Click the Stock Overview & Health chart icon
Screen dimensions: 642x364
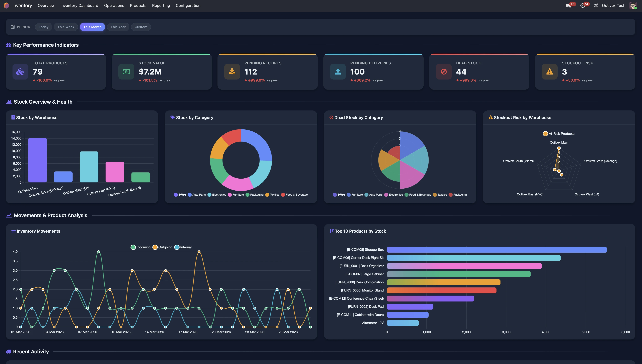coord(8,102)
